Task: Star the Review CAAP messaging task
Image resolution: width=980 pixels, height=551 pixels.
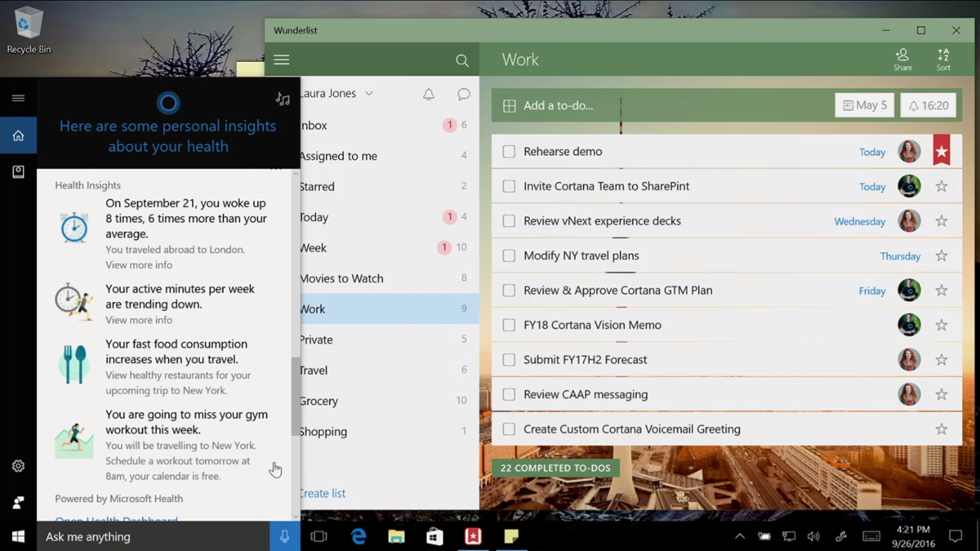Action: coord(942,394)
